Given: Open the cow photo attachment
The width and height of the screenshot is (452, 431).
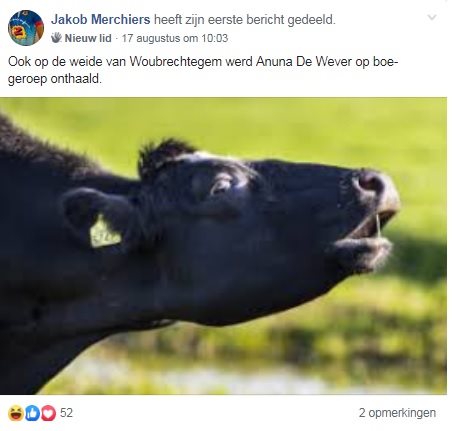Looking at the screenshot, I should click(223, 246).
